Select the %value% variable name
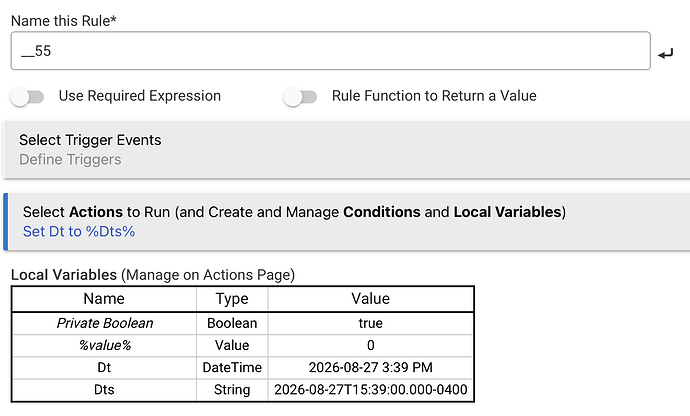 105,345
